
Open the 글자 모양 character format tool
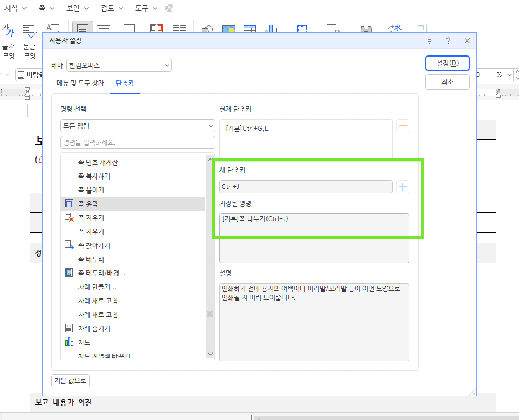pyautogui.click(x=9, y=42)
